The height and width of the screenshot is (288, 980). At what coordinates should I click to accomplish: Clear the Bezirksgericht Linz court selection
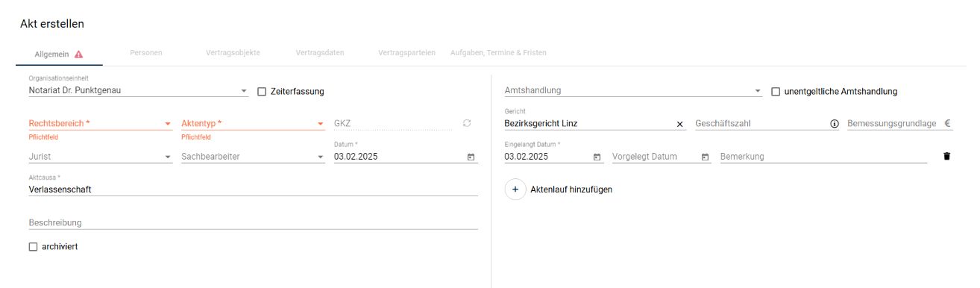pos(679,124)
